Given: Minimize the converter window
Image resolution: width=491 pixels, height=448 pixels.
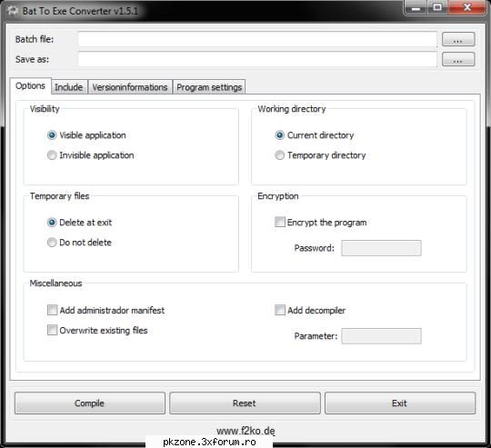Looking at the screenshot, I should pos(416,7).
